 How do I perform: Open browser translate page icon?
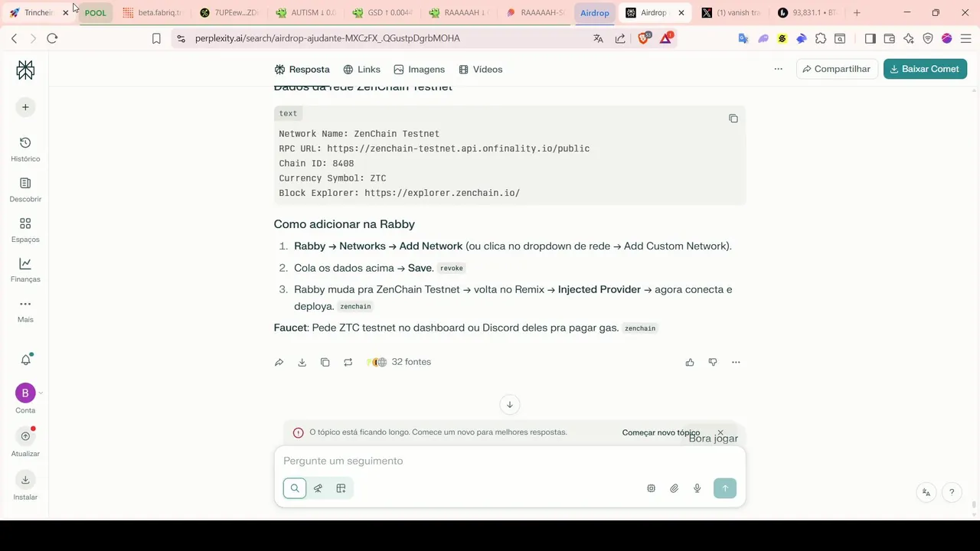pyautogui.click(x=599, y=38)
